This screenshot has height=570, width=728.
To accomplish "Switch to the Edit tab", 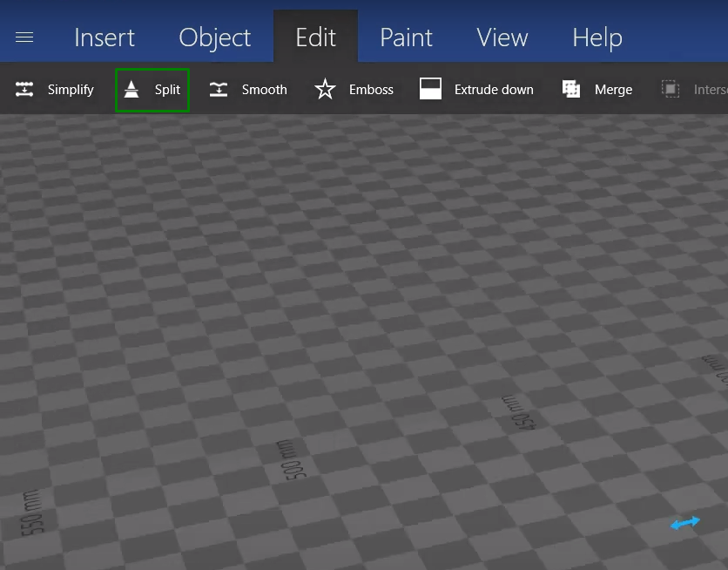I will click(315, 37).
